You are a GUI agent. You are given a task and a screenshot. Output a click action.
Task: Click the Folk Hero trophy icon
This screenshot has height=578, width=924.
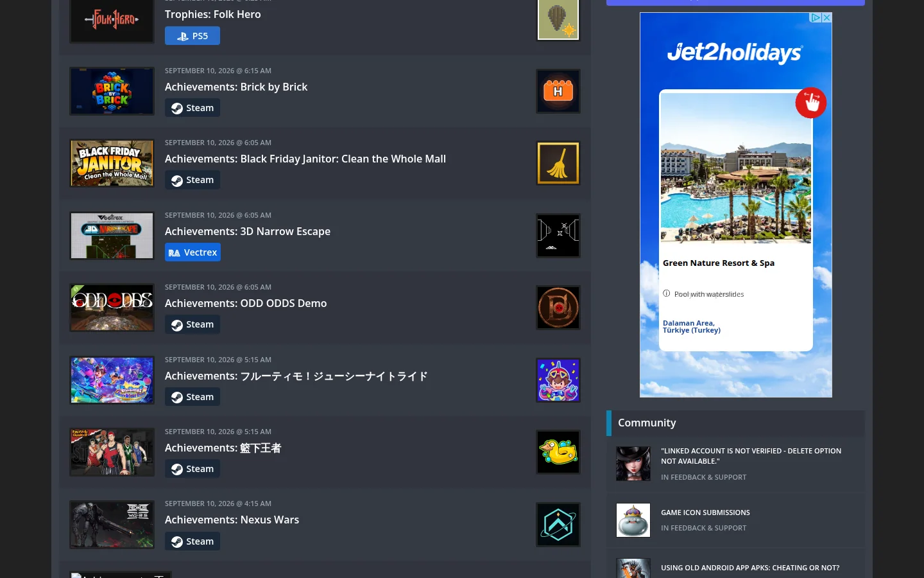click(x=558, y=19)
